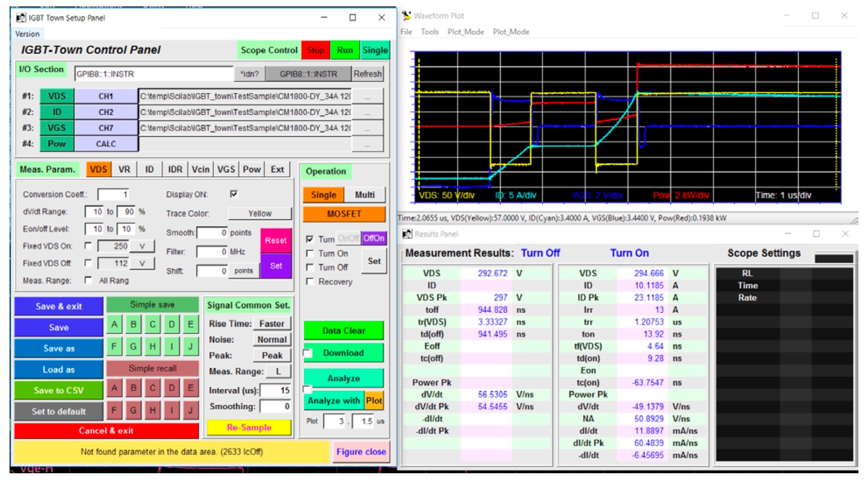Open the Trace Color Yellow dropdown
Image resolution: width=868 pixels, height=480 pixels.
click(x=260, y=214)
